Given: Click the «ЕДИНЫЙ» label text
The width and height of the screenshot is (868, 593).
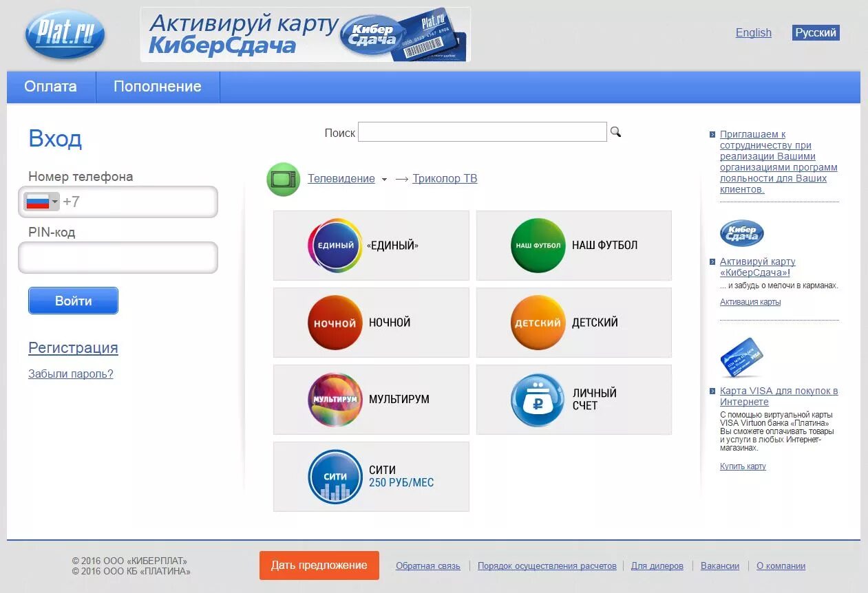Looking at the screenshot, I should click(392, 246).
